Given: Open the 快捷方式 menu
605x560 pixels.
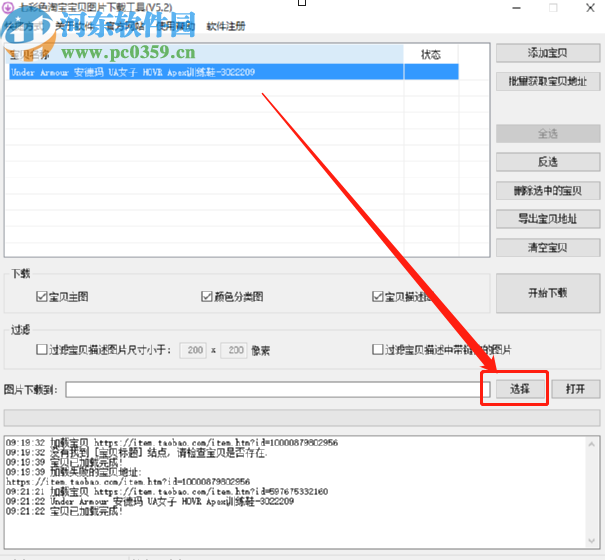Looking at the screenshot, I should tap(24, 26).
